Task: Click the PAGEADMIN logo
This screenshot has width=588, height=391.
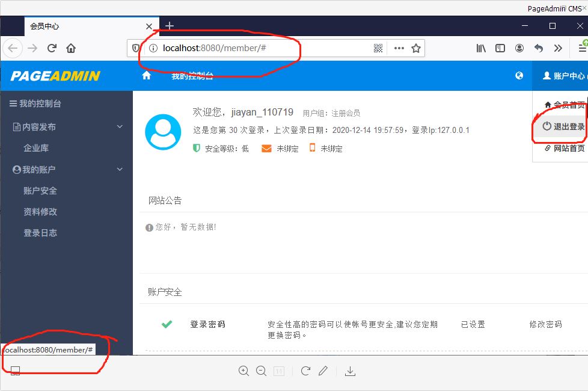Action: (x=55, y=76)
